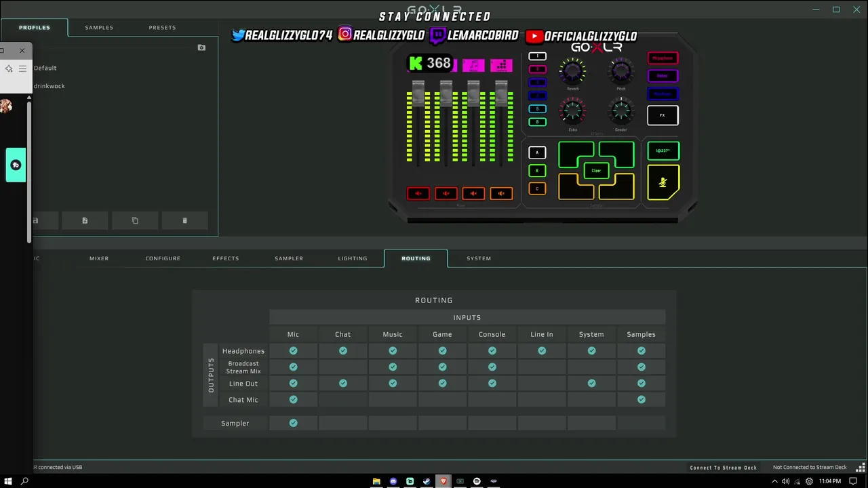Uncheck Game routing to Line Out
Screen dimensions: 868x488
[442, 383]
